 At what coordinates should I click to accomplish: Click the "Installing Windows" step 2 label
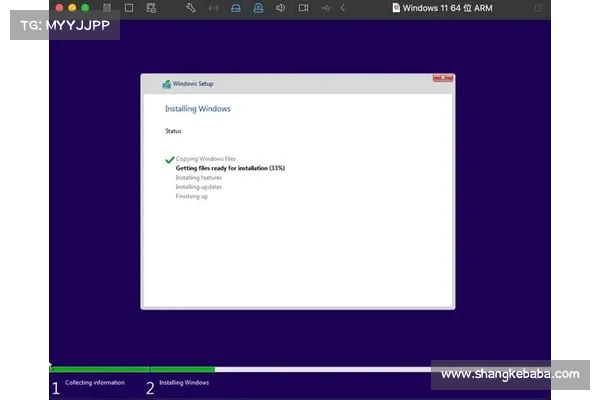coord(184,382)
